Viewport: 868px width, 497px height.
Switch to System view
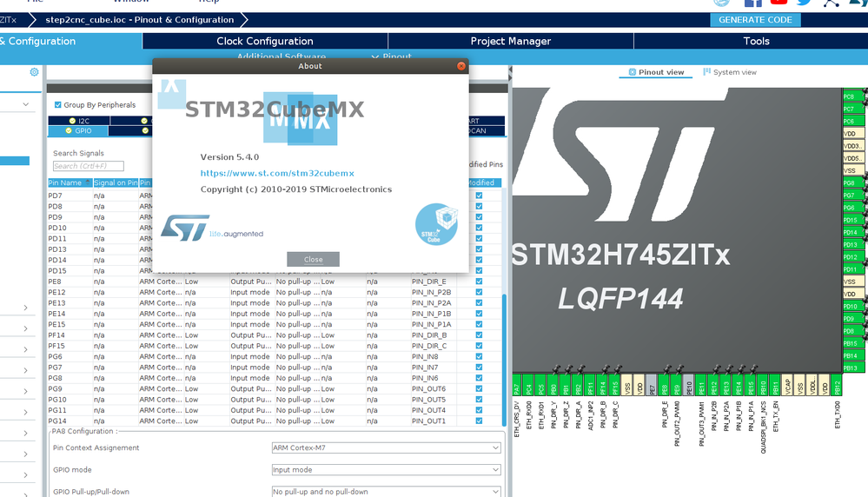(x=730, y=72)
